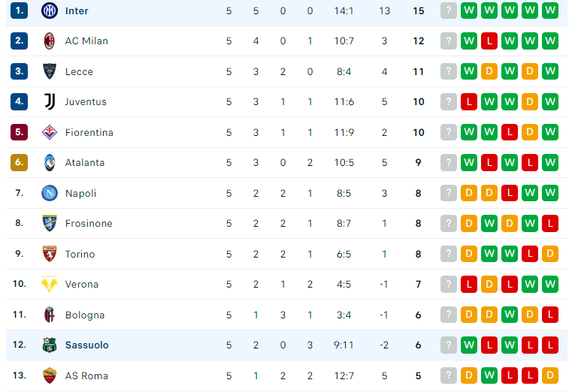Open the Torino team name link
Image resolution: width=569 pixels, height=392 pixels.
click(80, 255)
